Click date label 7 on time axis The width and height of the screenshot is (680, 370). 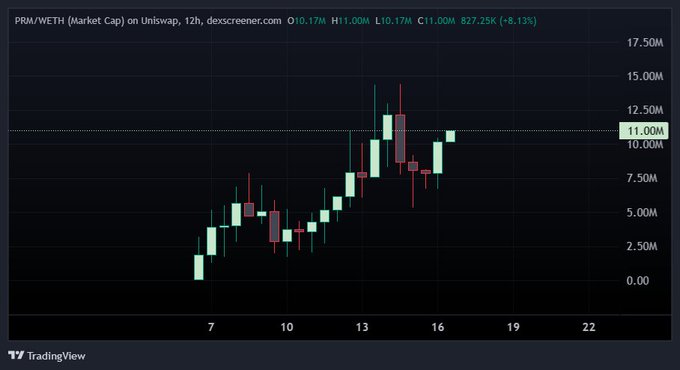click(x=211, y=327)
